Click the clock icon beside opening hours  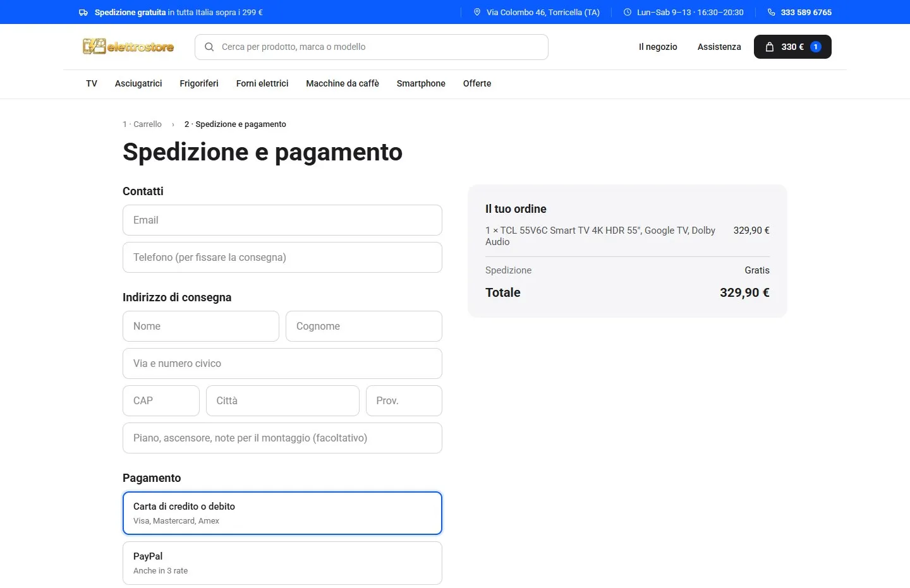click(628, 12)
